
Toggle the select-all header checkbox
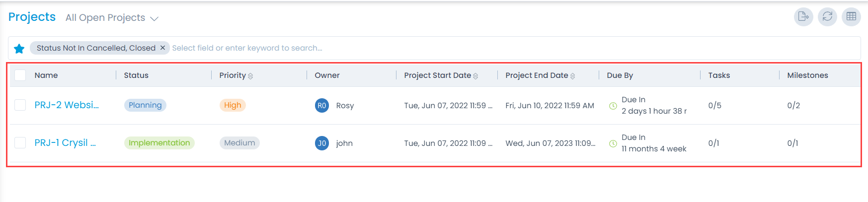coord(20,75)
